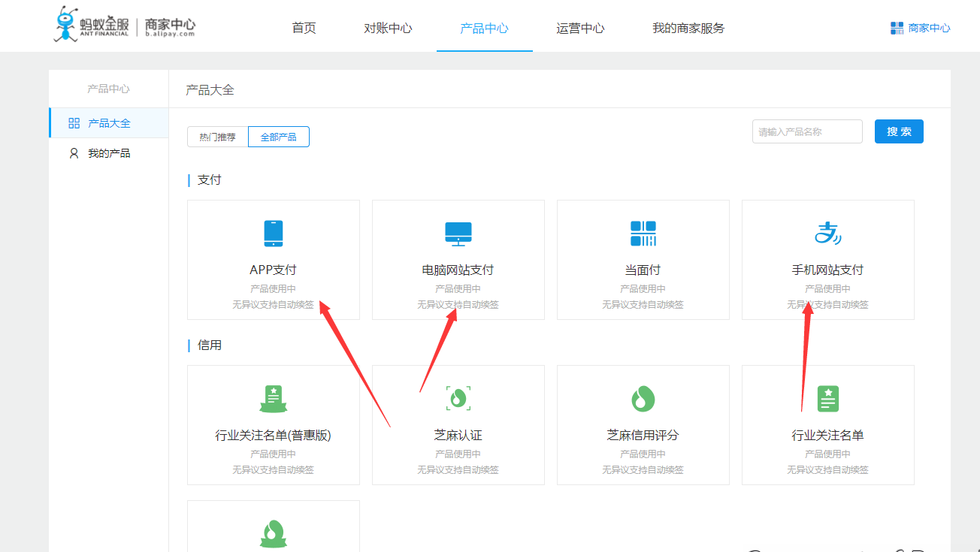This screenshot has width=980, height=552.
Task: Open the 电脑网站支付 product title
Action: point(458,270)
